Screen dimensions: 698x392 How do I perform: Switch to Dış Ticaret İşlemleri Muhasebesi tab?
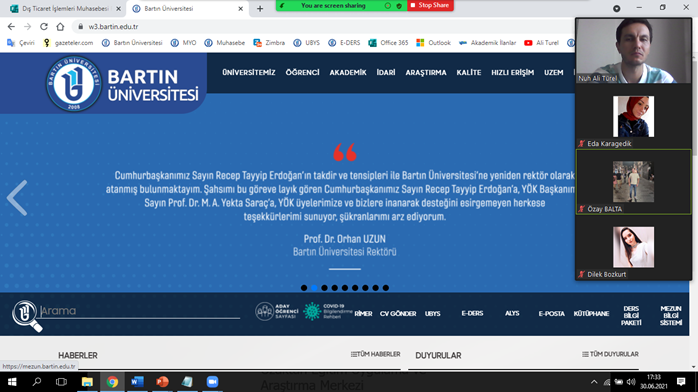[x=65, y=8]
